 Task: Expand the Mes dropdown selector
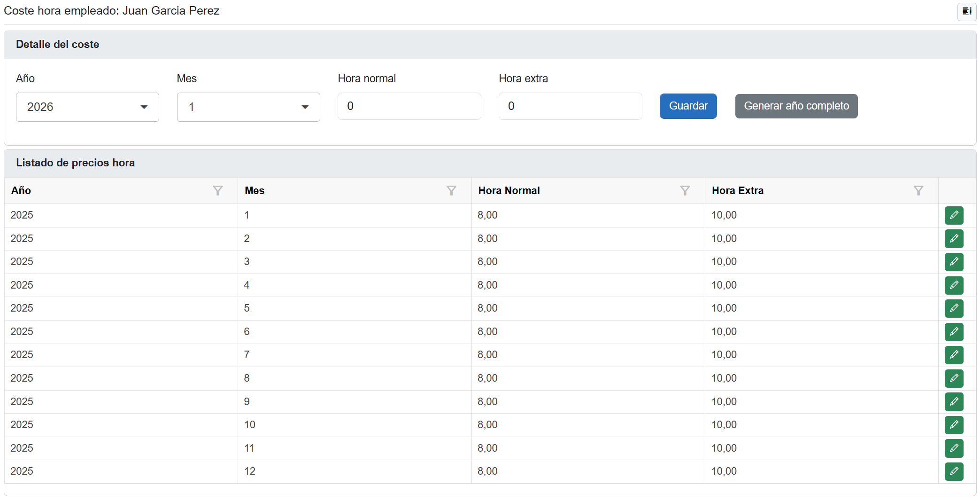pos(248,107)
